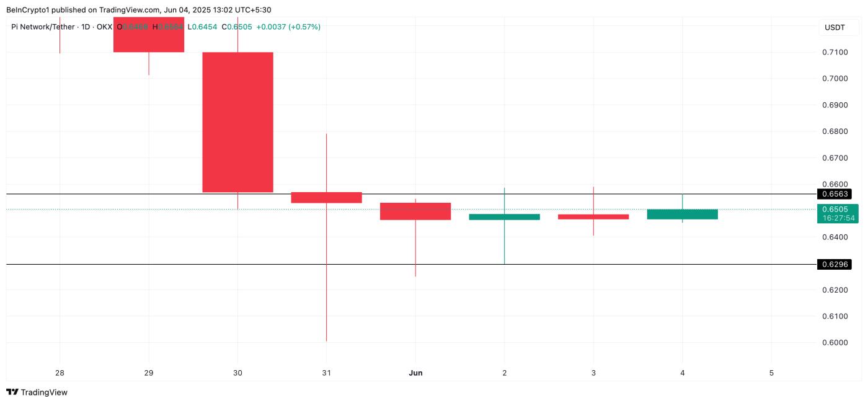Screen dimensions: 868x403
Task: Click the 31 date marker on time axis
Action: coord(326,373)
